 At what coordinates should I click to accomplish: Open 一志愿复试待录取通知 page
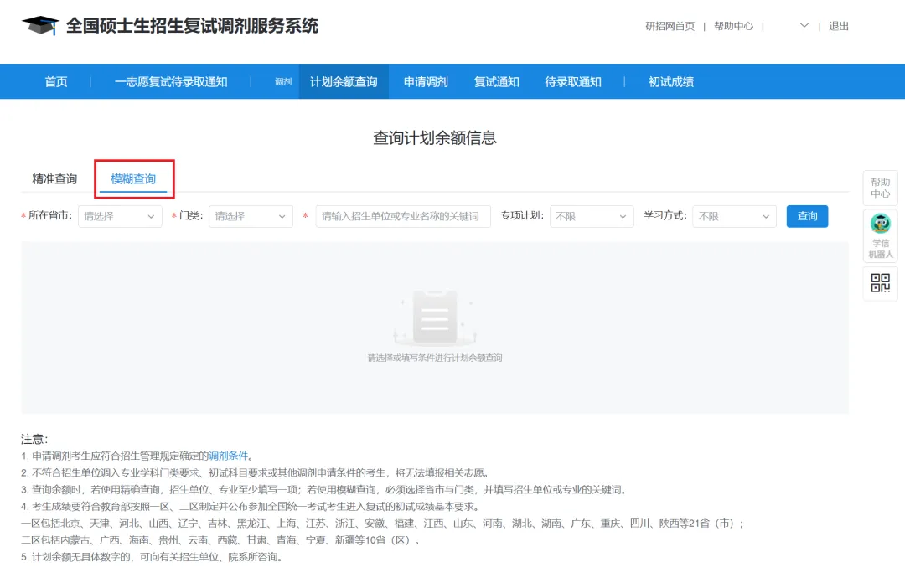(x=172, y=81)
